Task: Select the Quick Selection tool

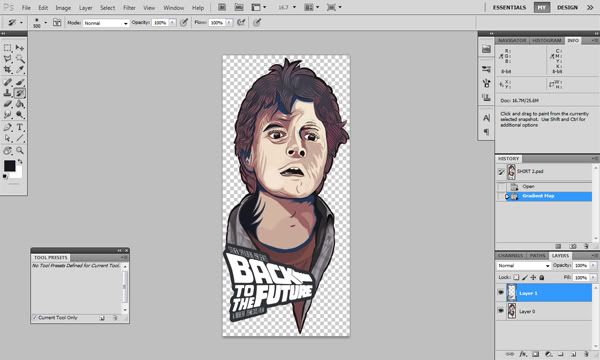Action: (x=20, y=59)
